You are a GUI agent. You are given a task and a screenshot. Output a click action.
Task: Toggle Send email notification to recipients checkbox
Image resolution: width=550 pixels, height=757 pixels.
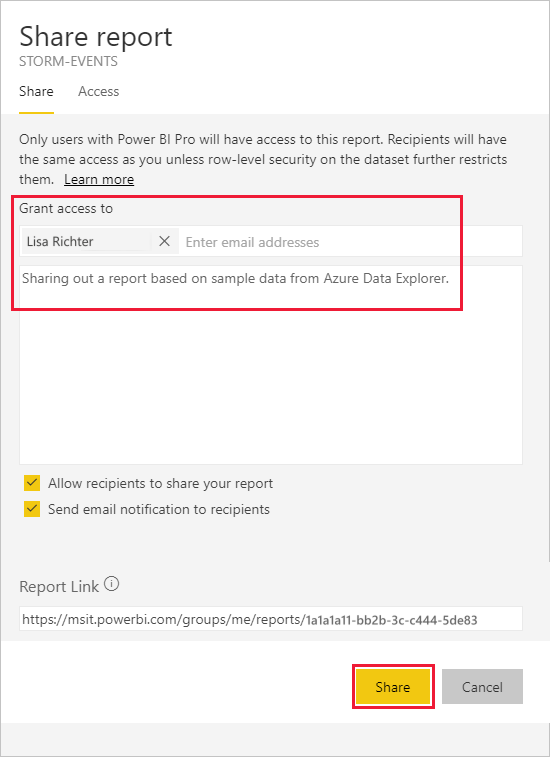pyautogui.click(x=32, y=509)
